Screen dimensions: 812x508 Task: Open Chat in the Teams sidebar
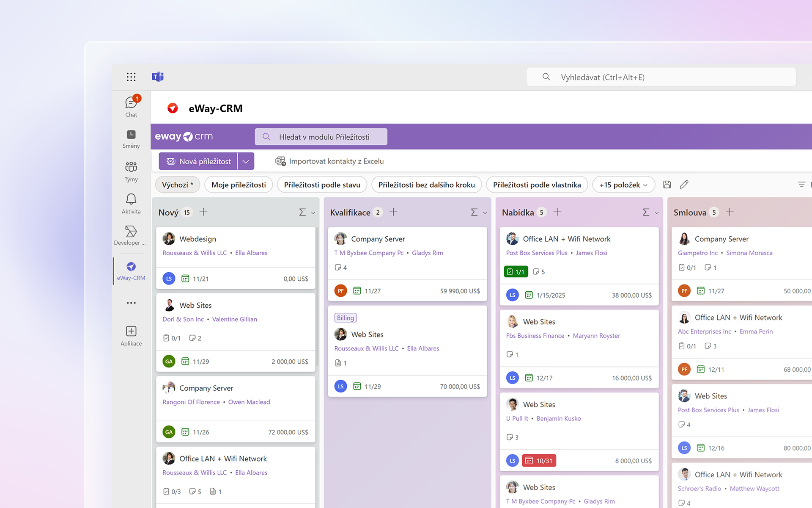131,106
